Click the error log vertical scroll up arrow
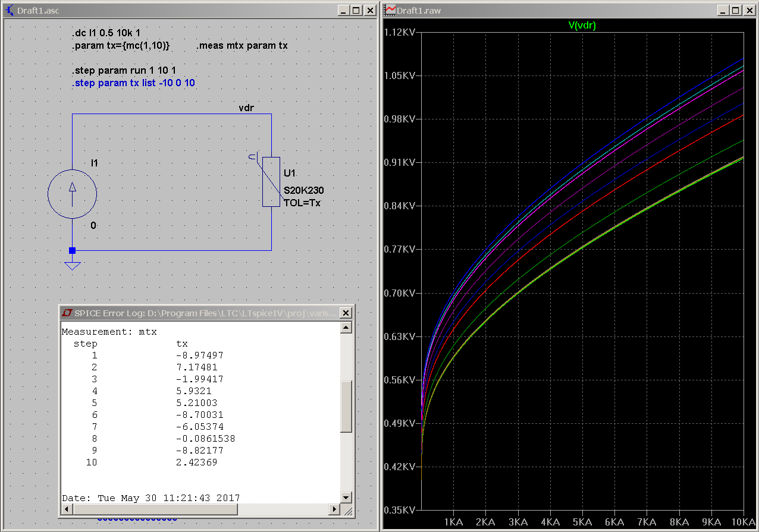 346,328
